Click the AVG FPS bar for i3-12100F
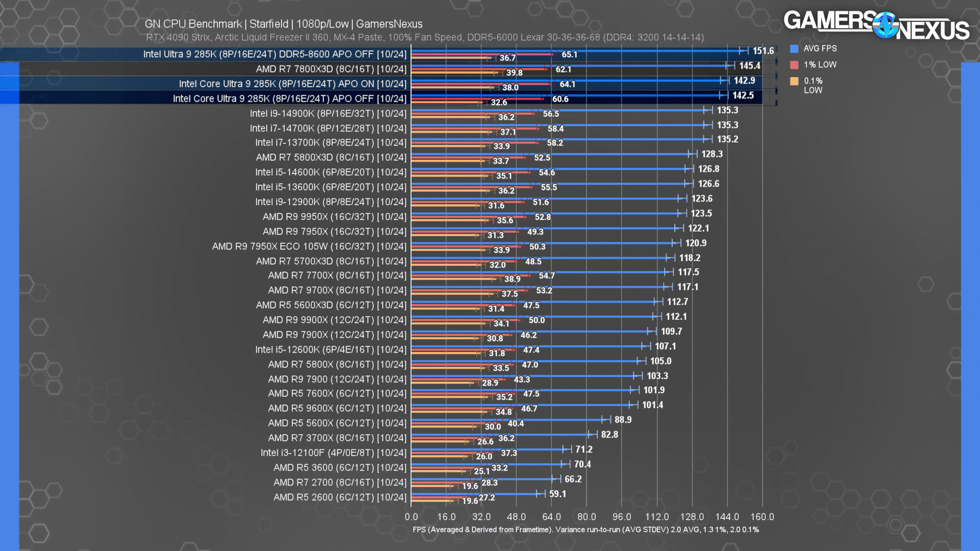The image size is (980, 551). coord(489,449)
